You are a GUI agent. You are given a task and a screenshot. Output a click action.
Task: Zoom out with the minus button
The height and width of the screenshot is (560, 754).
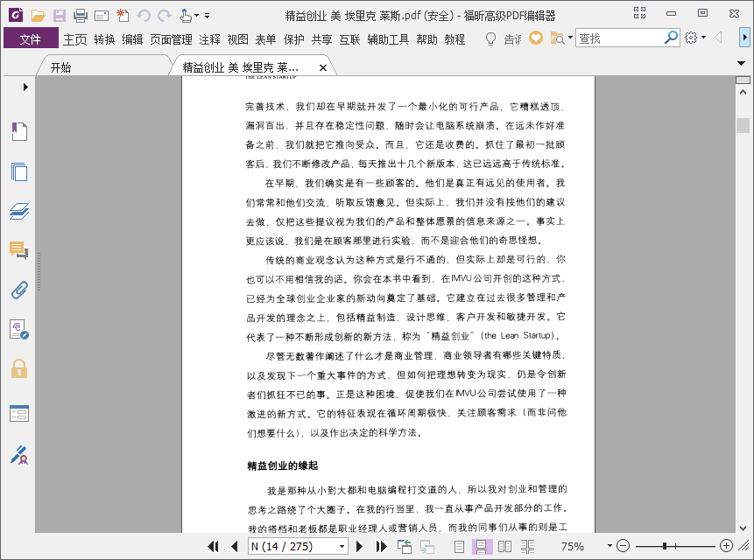(x=623, y=546)
